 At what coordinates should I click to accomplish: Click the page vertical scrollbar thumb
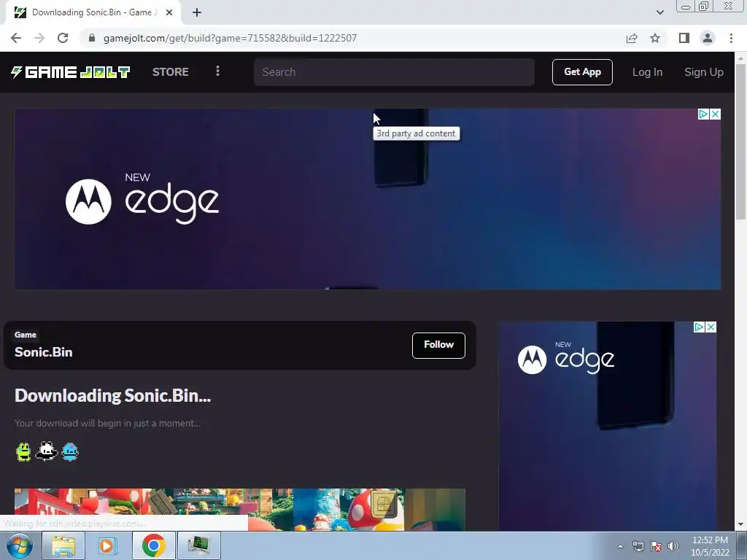click(x=741, y=141)
